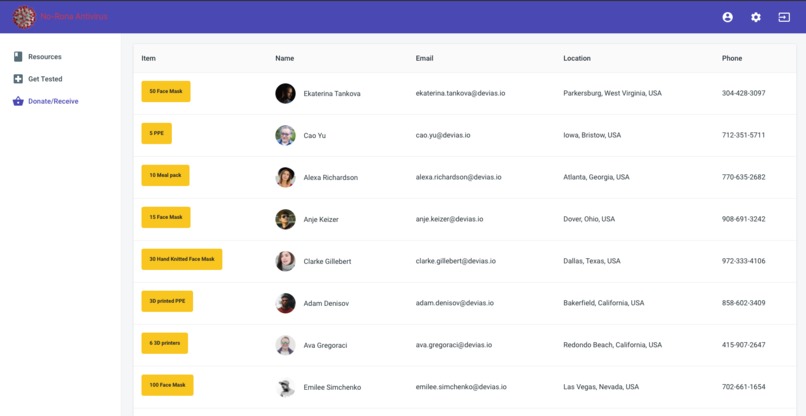Click the Get Tested plus icon
Viewport: 806px width, 416px height.
pyautogui.click(x=18, y=79)
